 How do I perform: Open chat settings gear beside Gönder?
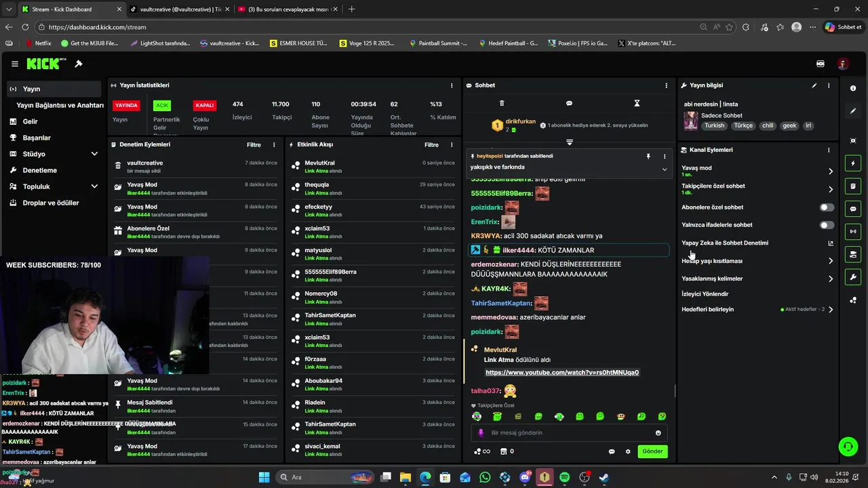[628, 451]
